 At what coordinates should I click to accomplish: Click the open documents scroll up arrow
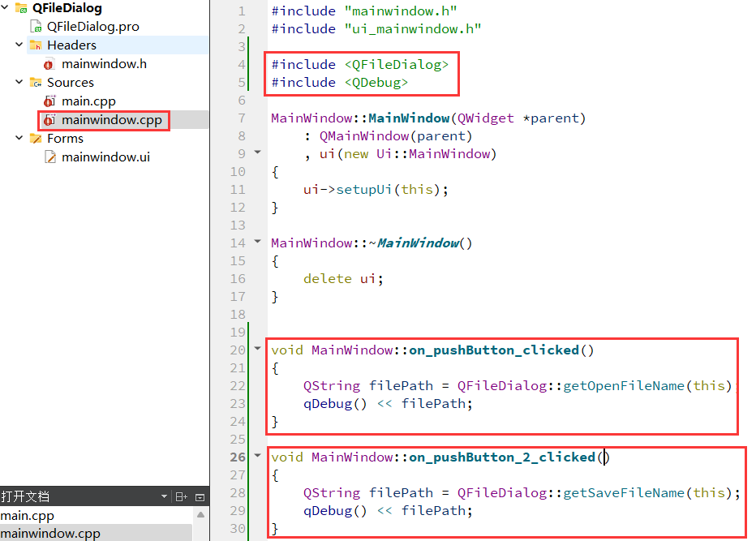(201, 515)
